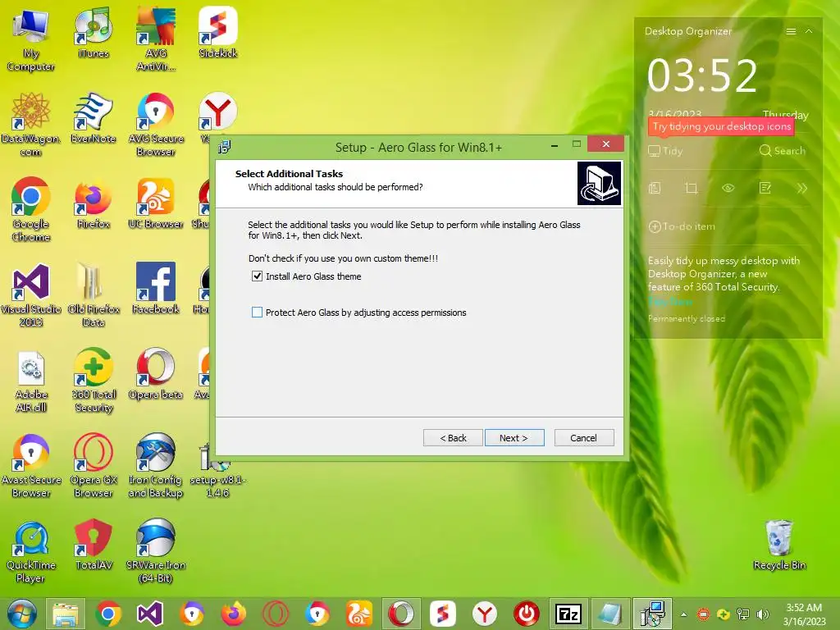Click the eye icon in Desktop Organizer
Screen dimensions: 840x630
coord(728,188)
